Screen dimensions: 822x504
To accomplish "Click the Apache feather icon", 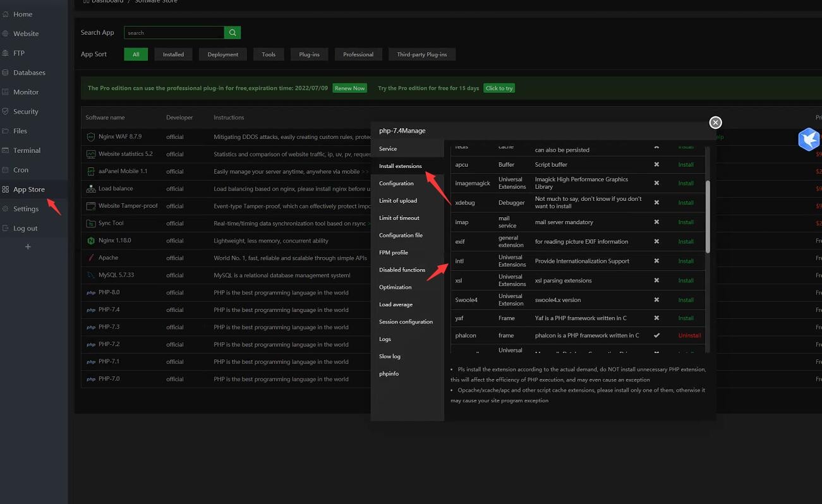I will [91, 258].
